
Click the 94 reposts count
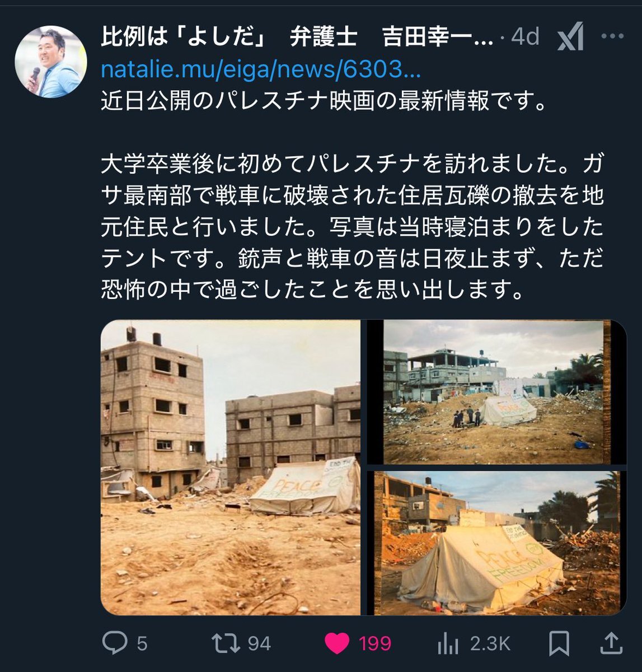[x=259, y=643]
